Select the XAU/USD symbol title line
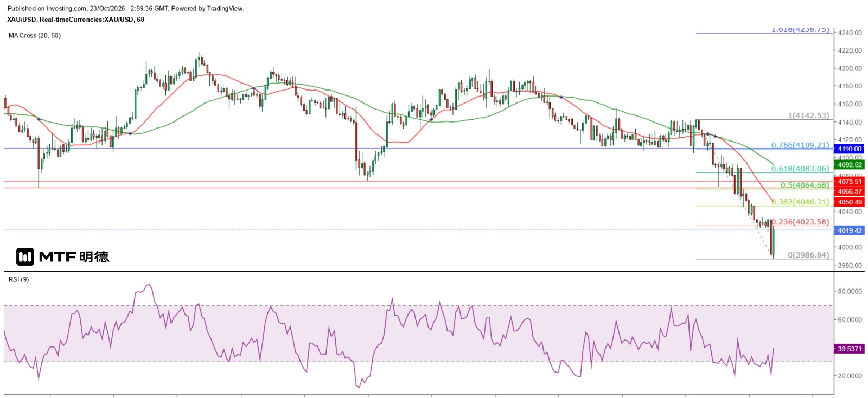The width and height of the screenshot is (868, 398). 76,20
